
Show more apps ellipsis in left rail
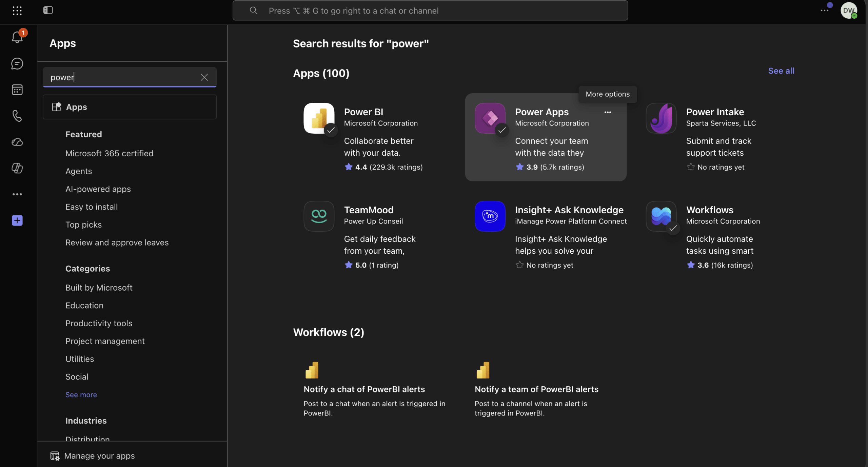(x=17, y=194)
